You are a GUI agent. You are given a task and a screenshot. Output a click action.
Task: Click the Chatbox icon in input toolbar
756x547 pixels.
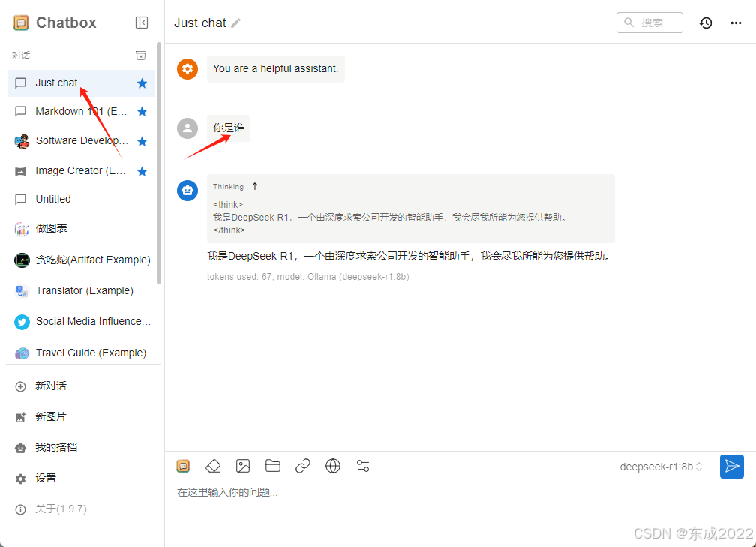pos(183,466)
